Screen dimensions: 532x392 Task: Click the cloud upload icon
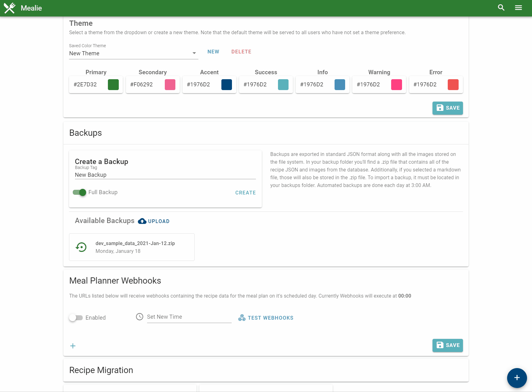pyautogui.click(x=142, y=221)
